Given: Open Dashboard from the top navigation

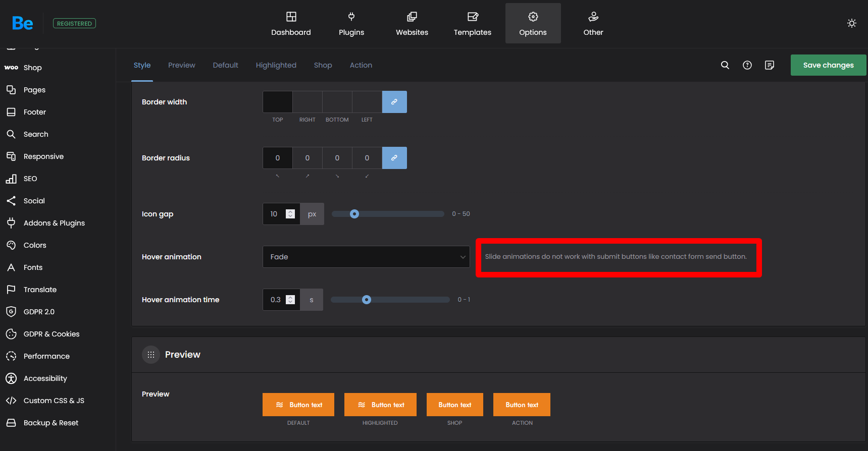Looking at the screenshot, I should [x=291, y=24].
